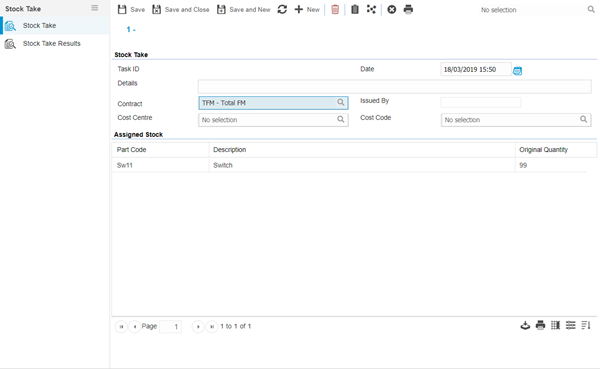Click the printer icon in top toolbar

pos(408,10)
